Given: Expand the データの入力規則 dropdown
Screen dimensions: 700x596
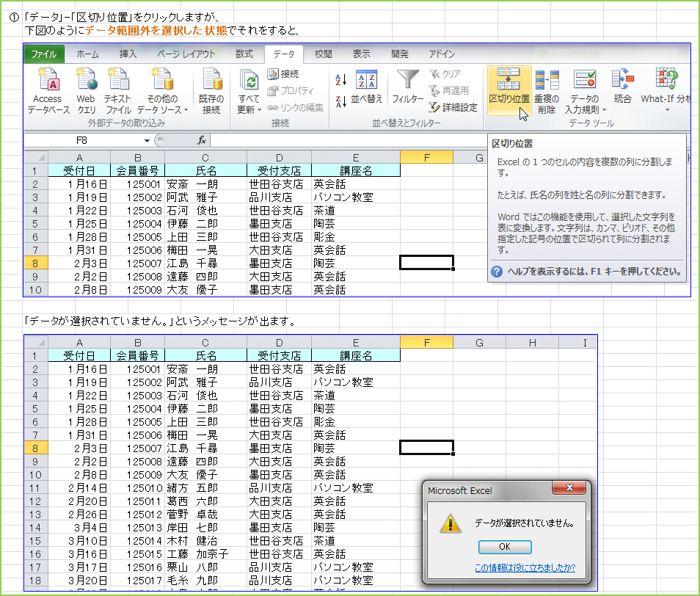Looking at the screenshot, I should (x=604, y=110).
